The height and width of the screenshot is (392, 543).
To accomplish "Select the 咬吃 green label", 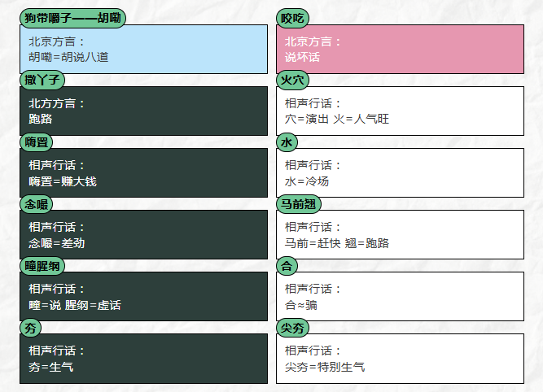I will pos(292,18).
